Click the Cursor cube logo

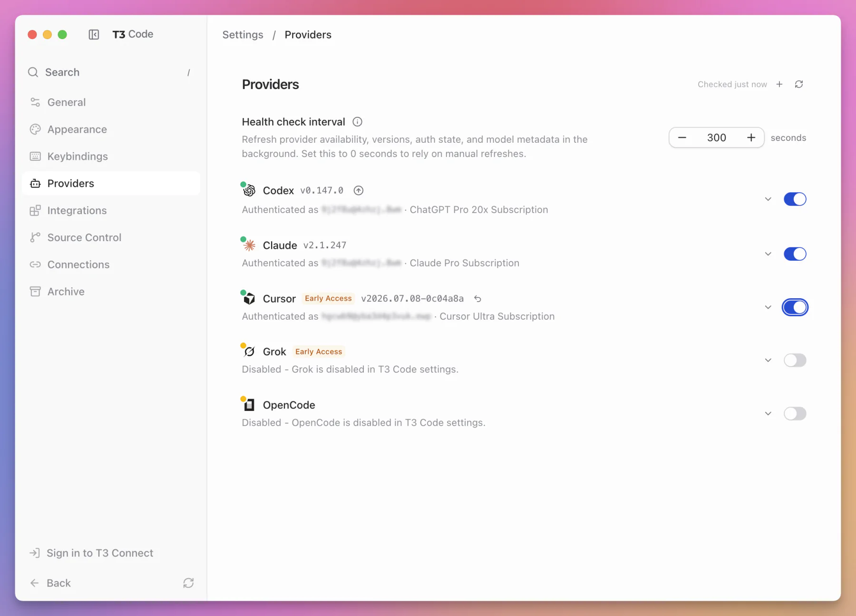[x=249, y=299]
